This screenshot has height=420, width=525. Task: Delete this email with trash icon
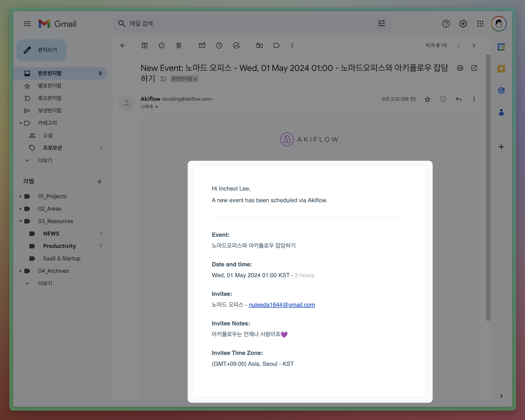pyautogui.click(x=179, y=45)
